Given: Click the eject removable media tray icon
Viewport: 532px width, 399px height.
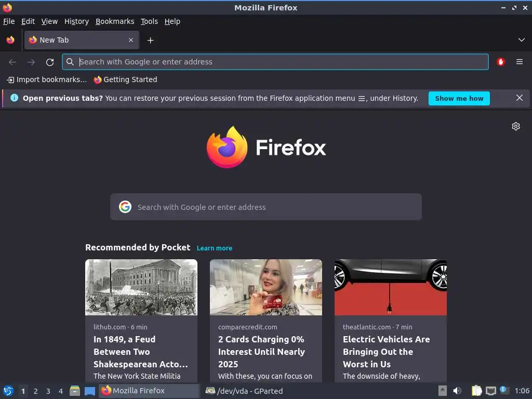Looking at the screenshot, I should 443,391.
